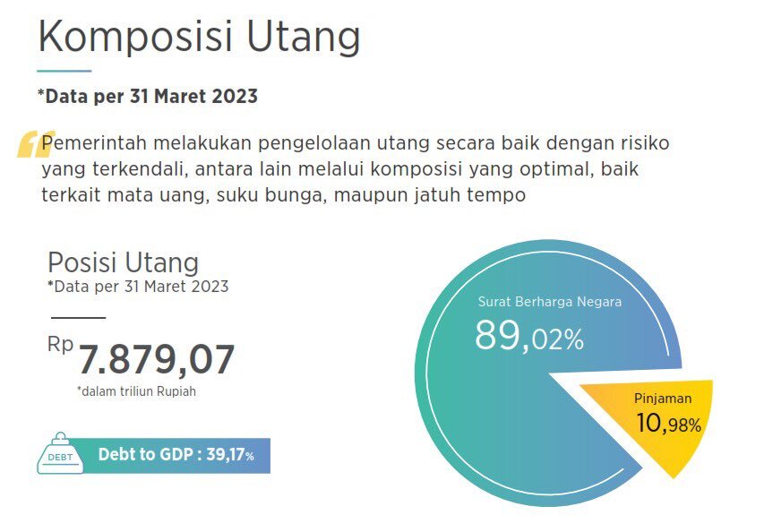Image resolution: width=764 pixels, height=532 pixels.
Task: Click the "dalam triliun Rupiah" footnote
Action: [x=136, y=390]
